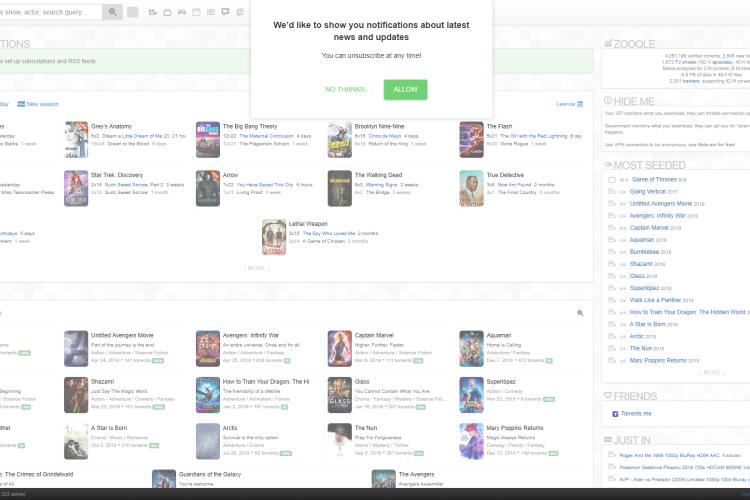Screen dimensions: 750x500
Task: Click the Lethal Weapon poster thumbnail
Action: [x=274, y=237]
